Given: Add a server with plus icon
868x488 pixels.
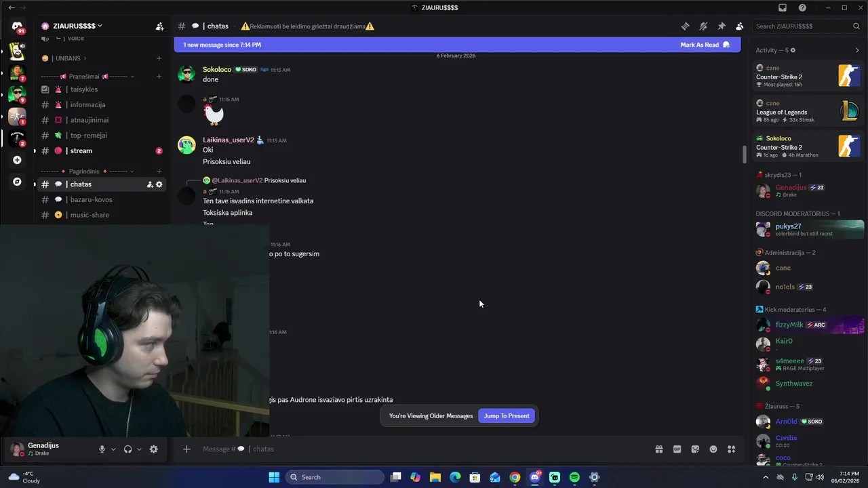Looking at the screenshot, I should (17, 160).
